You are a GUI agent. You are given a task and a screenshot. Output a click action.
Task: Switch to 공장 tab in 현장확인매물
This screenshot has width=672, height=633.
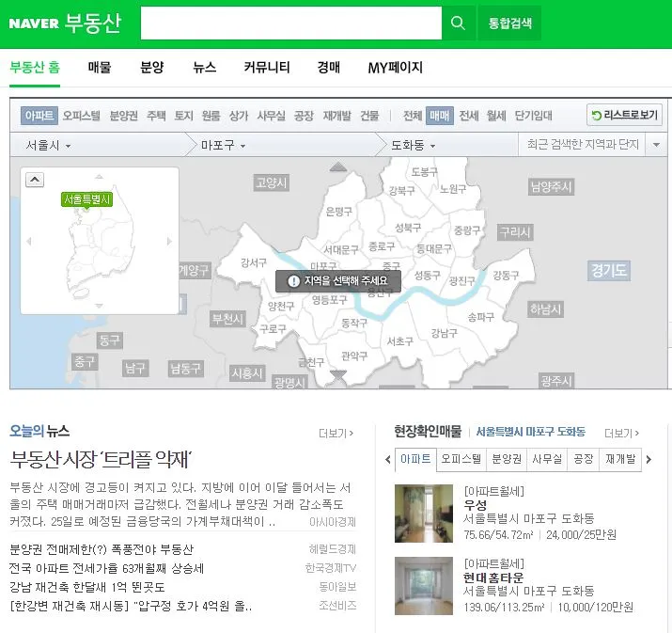point(584,459)
